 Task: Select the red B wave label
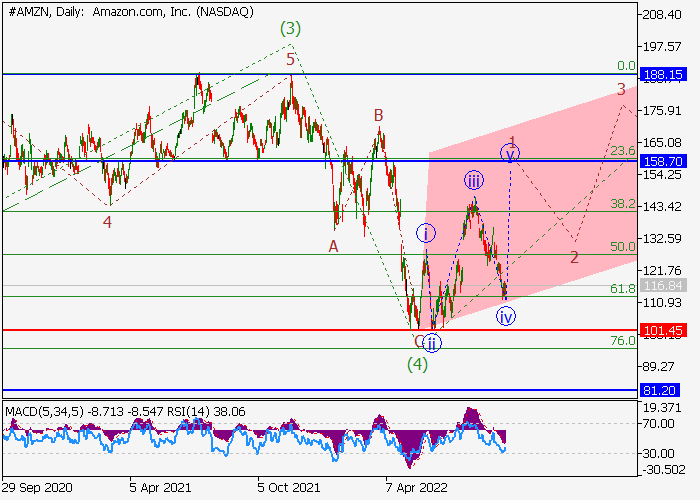tap(379, 116)
